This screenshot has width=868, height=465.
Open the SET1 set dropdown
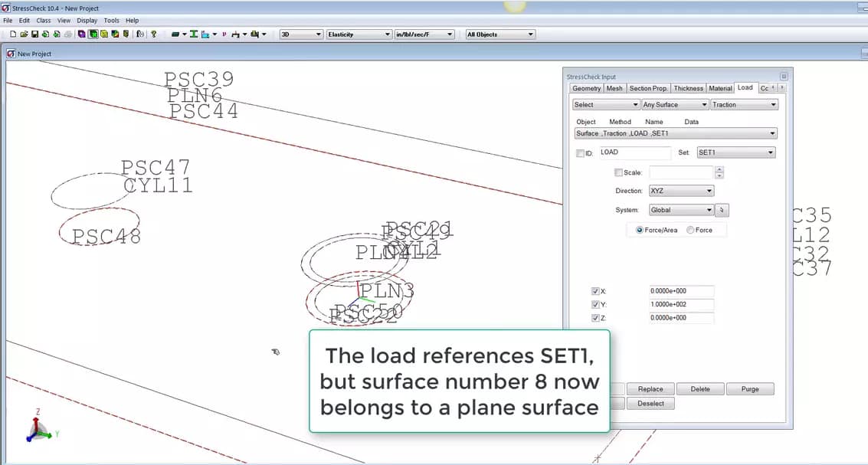[735, 152]
